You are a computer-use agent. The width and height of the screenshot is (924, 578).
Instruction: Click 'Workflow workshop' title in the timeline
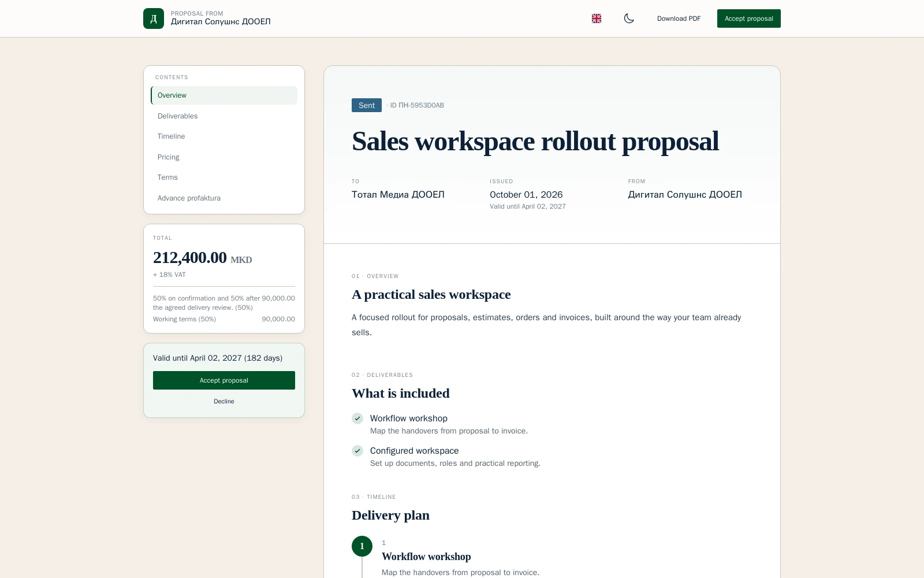(426, 557)
